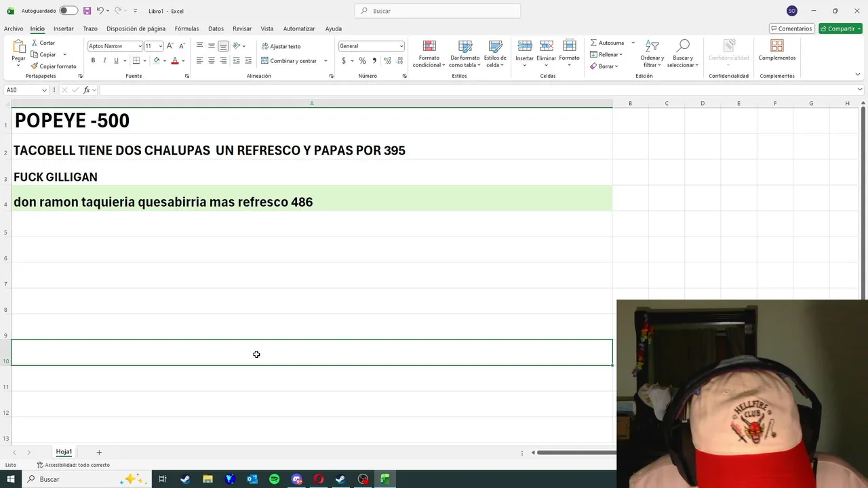This screenshot has width=868, height=488.
Task: Open the Aptos Narrow font name dropdown
Action: 140,46
